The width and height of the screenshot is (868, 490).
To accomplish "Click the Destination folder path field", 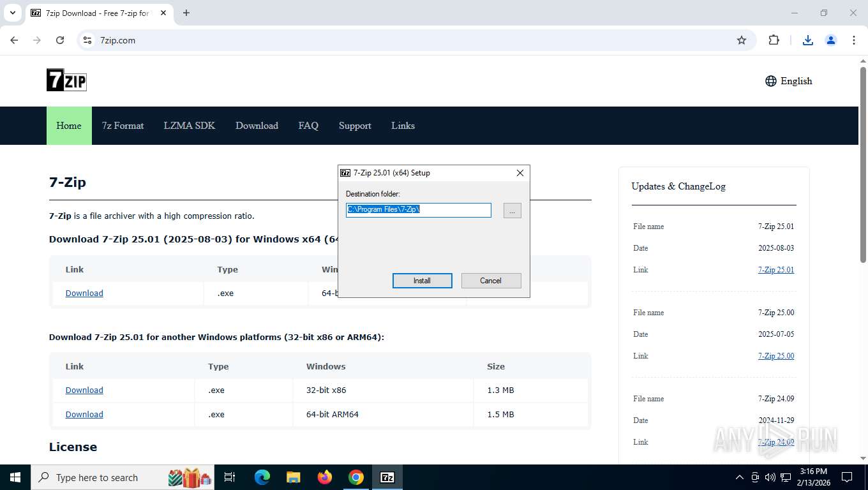I will (419, 210).
